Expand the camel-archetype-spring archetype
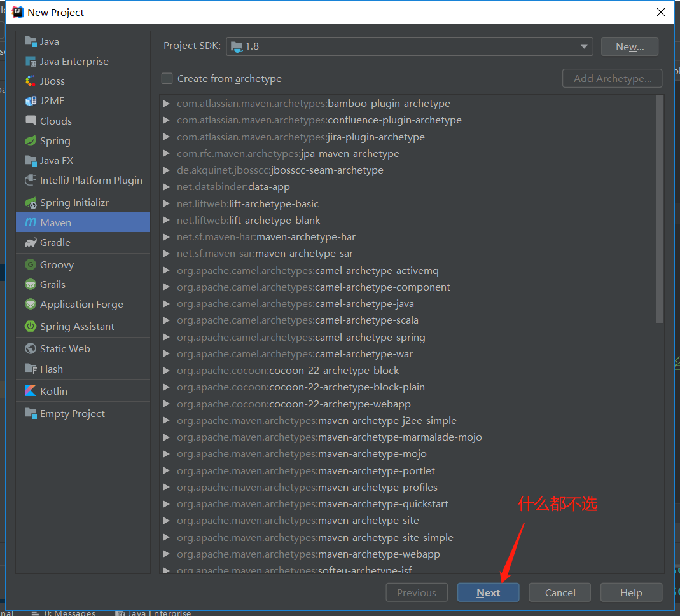The image size is (680, 616). tap(167, 338)
